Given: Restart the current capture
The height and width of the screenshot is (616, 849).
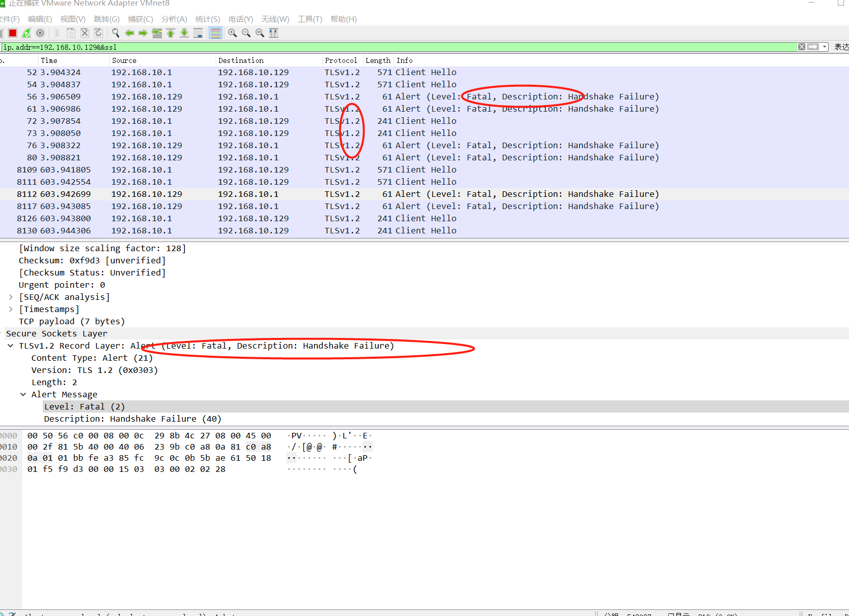Looking at the screenshot, I should (26, 33).
